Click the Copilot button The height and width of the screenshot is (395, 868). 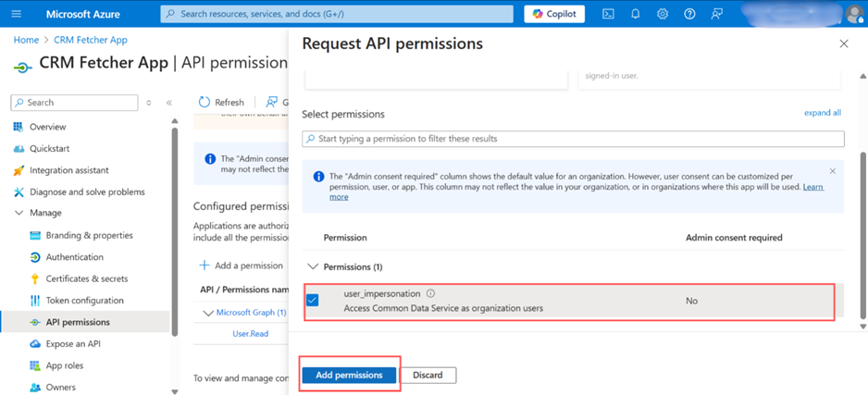pyautogui.click(x=554, y=14)
